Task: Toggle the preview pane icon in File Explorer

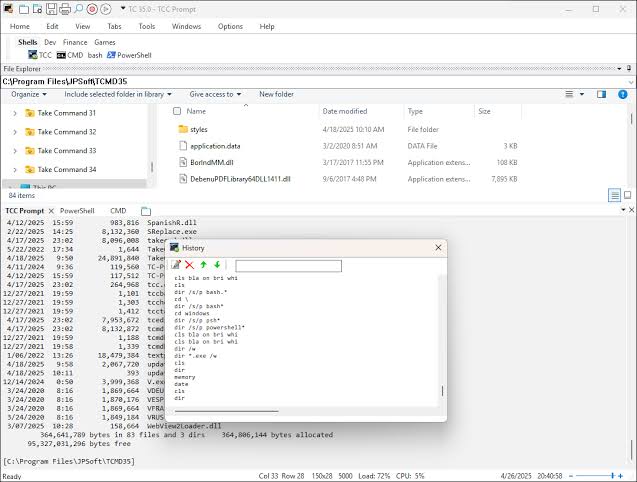Action: (x=601, y=94)
